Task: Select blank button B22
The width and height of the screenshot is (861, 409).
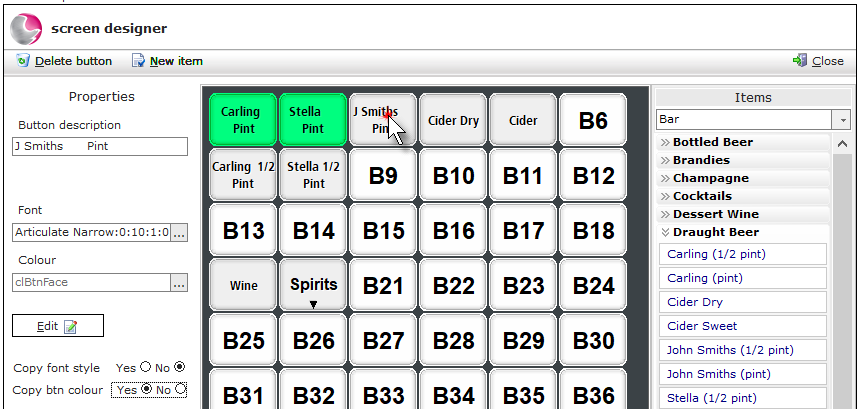Action: click(x=453, y=285)
